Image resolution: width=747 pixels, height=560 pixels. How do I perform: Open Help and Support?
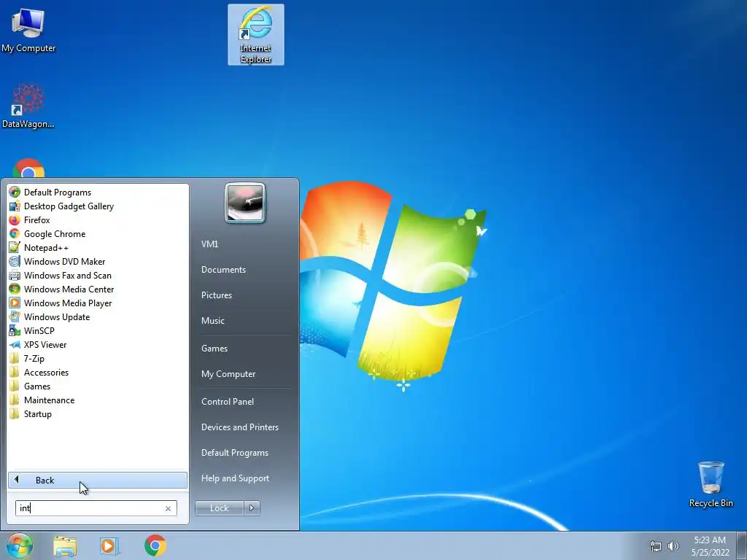[x=244, y=478]
